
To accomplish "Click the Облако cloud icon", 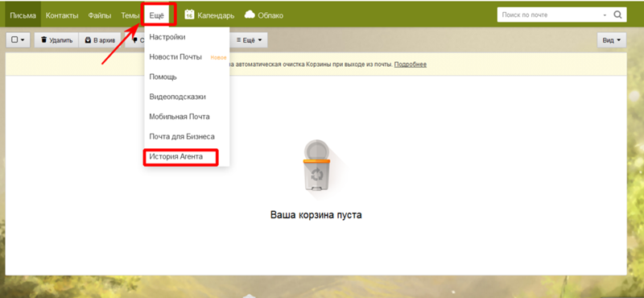I will pyautogui.click(x=250, y=15).
